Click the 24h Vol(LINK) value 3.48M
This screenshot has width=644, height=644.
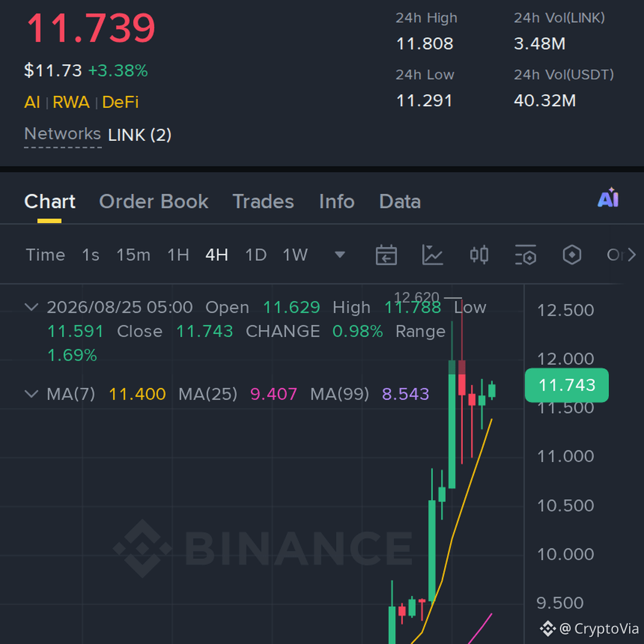coord(540,44)
